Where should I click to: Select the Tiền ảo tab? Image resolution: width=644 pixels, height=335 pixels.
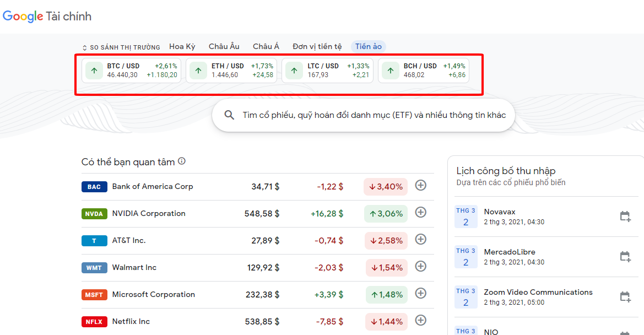point(369,46)
